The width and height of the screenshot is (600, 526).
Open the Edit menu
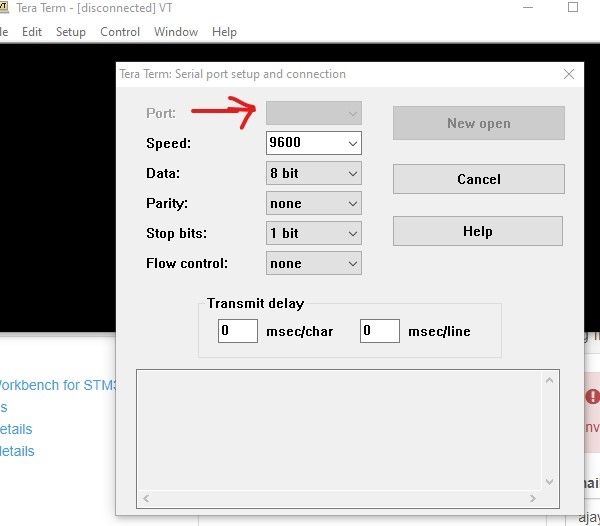click(32, 32)
